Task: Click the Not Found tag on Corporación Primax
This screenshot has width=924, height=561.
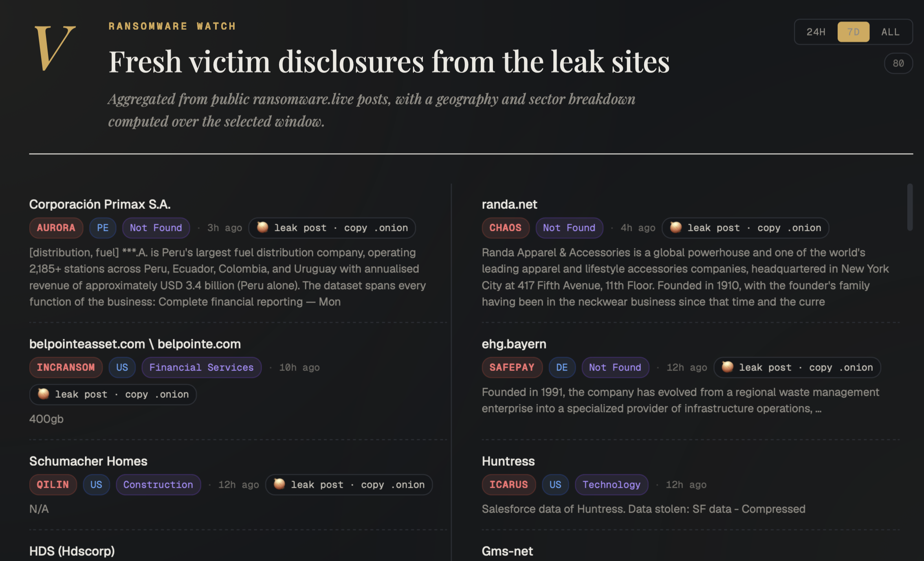Action: 156,228
